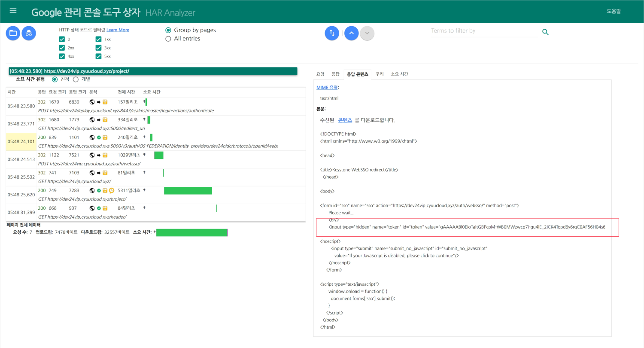Click globe icon in 05:48:31.399 row
The width and height of the screenshot is (644, 348).
92,208
